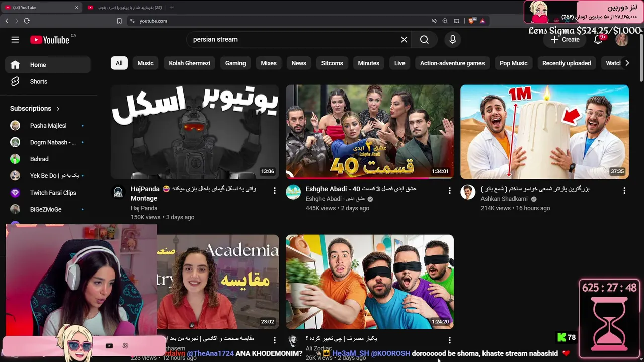Open Eshghe Abadi channel avatar
Image resolution: width=644 pixels, height=362 pixels.
coord(293,192)
